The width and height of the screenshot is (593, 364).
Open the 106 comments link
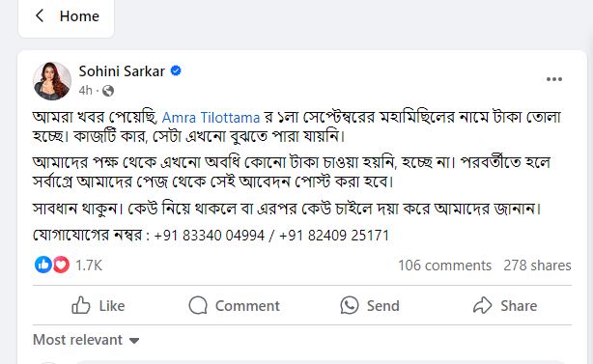(444, 266)
